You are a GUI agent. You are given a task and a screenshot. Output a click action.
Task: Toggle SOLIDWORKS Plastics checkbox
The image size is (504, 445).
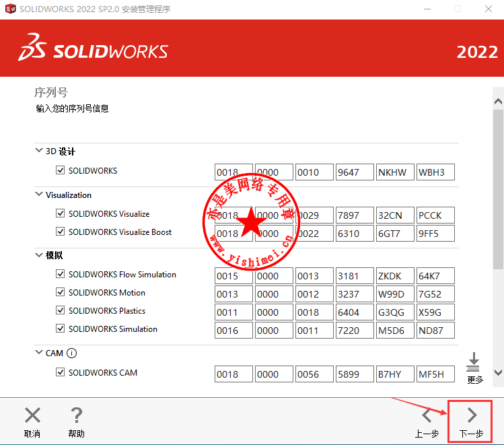(60, 310)
